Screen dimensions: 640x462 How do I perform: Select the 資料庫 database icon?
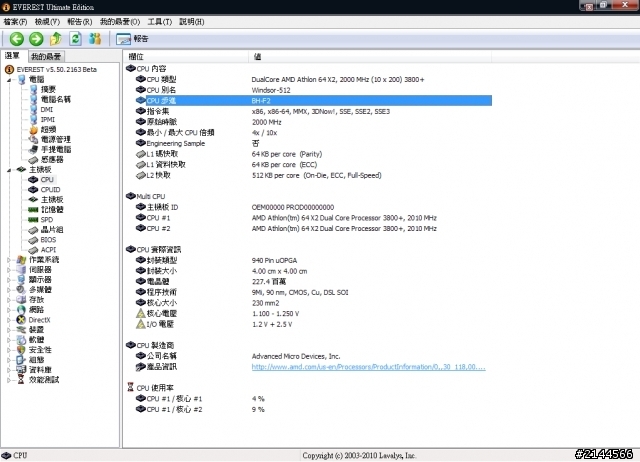point(21,370)
